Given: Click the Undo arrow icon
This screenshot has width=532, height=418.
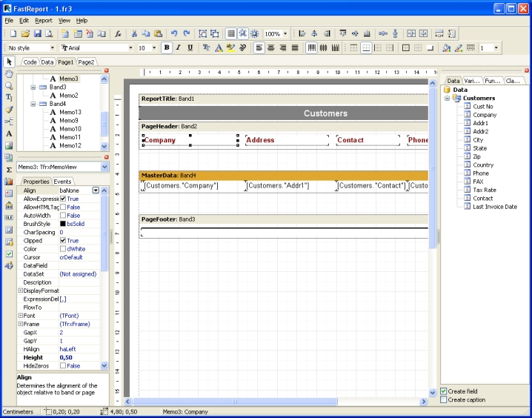Looking at the screenshot, I should click(x=174, y=34).
